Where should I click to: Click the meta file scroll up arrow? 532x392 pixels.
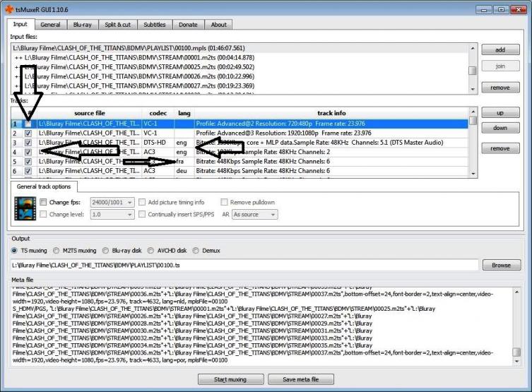(x=516, y=292)
